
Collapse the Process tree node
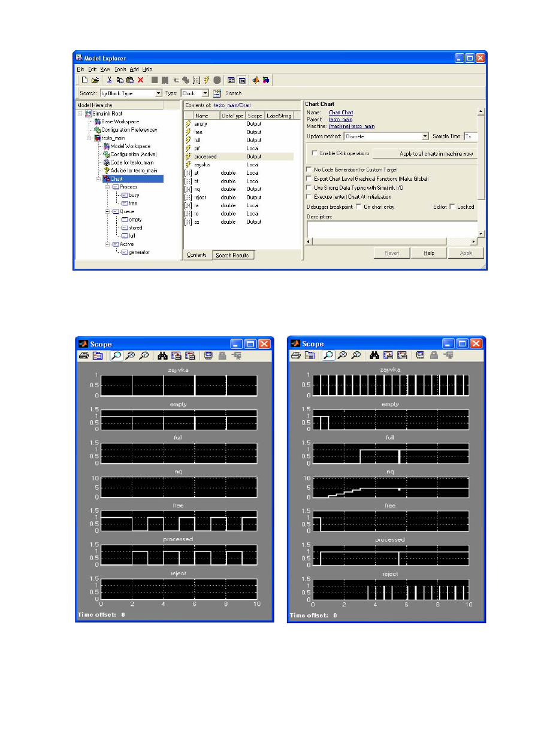[x=108, y=187]
